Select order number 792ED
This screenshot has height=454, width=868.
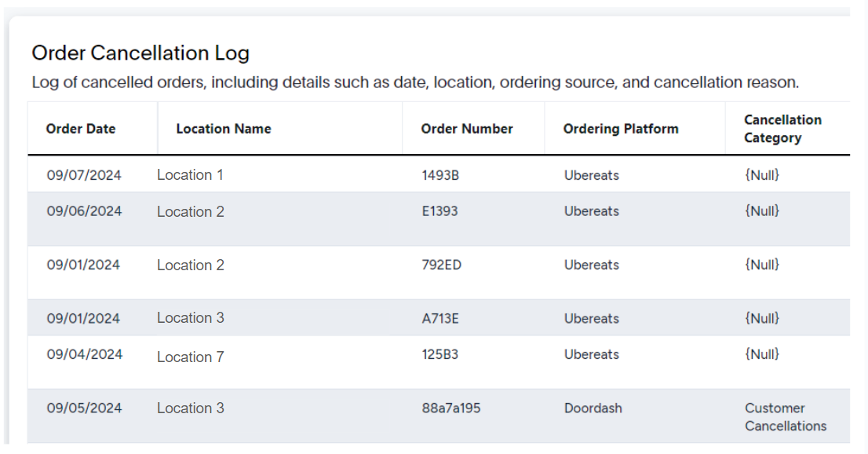441,265
